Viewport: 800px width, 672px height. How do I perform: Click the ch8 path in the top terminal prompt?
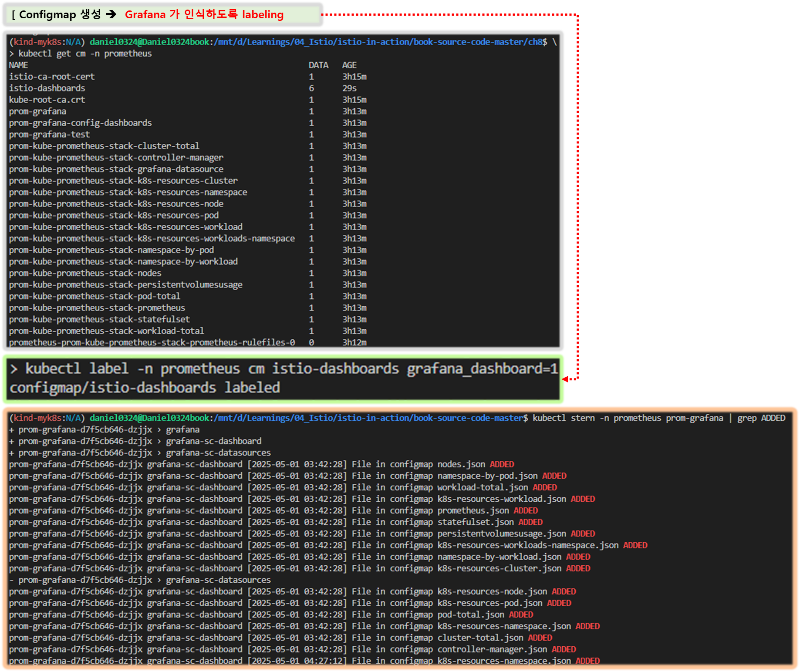(x=535, y=42)
